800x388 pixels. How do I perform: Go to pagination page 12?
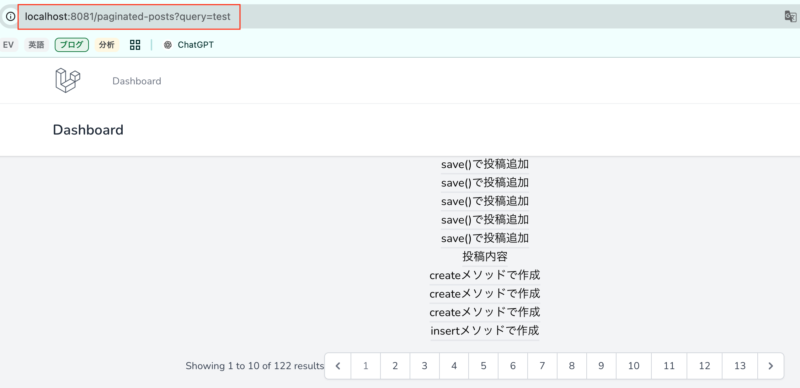[x=705, y=366]
